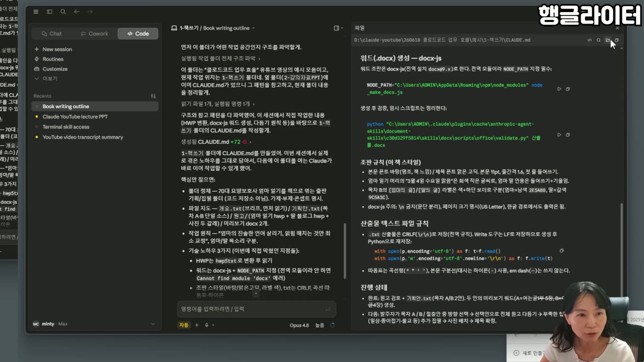Copy the python validate.py code block

(x=568, y=135)
